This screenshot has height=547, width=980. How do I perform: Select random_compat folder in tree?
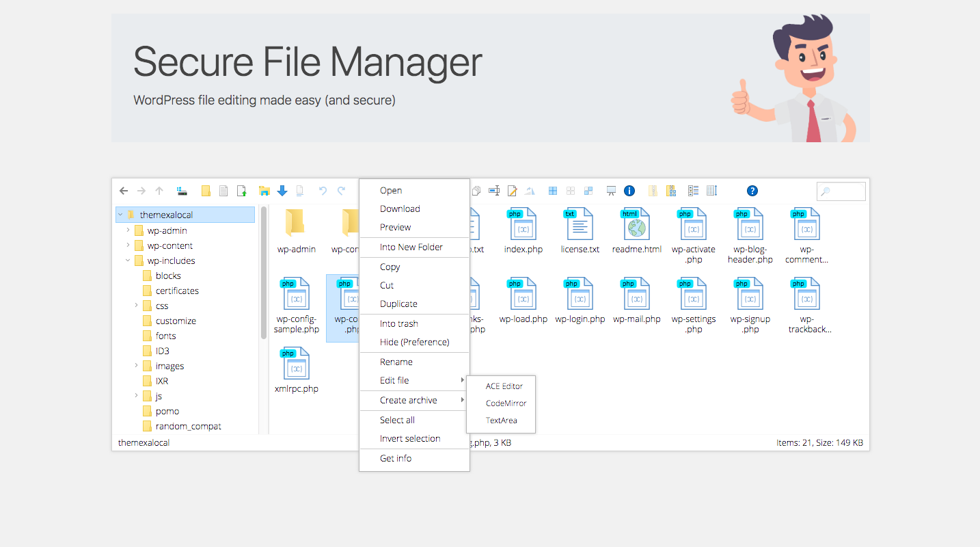point(188,426)
